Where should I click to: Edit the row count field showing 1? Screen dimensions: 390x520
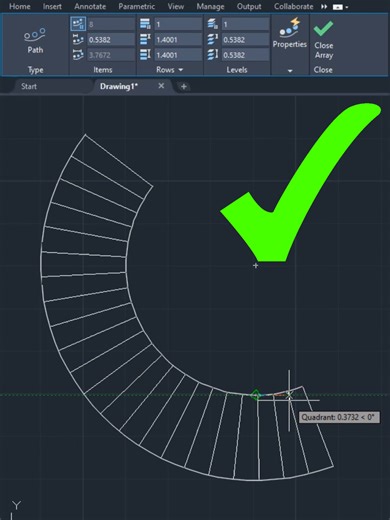[x=178, y=24]
